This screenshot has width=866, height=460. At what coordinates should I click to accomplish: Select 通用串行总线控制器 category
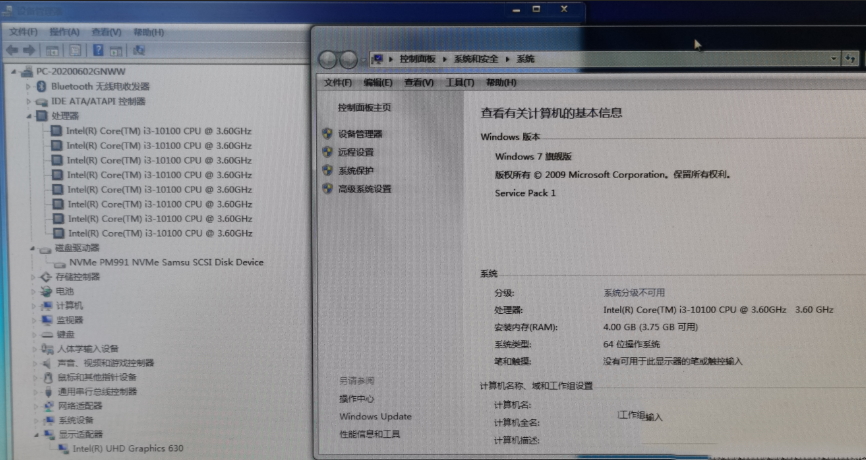(x=97, y=392)
